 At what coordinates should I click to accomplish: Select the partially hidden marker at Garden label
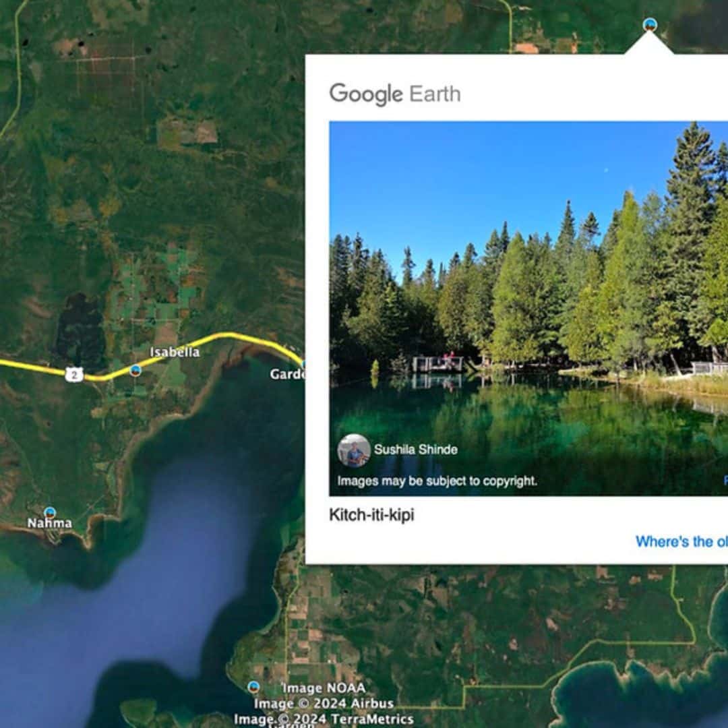point(303,365)
